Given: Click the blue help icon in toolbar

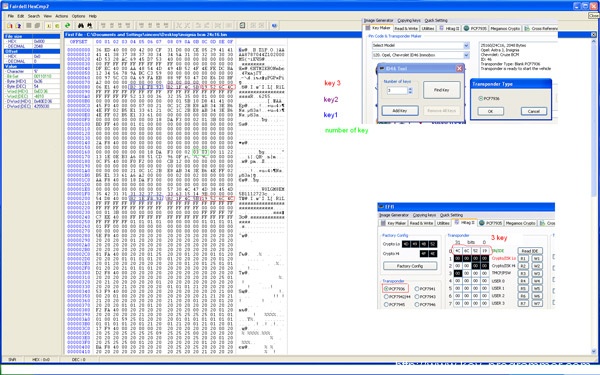Looking at the screenshot, I should click(274, 26).
